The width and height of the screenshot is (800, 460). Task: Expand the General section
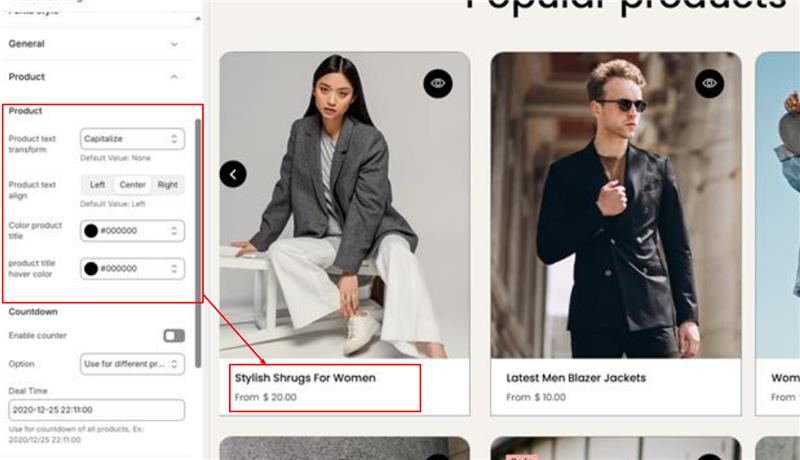coord(174,44)
